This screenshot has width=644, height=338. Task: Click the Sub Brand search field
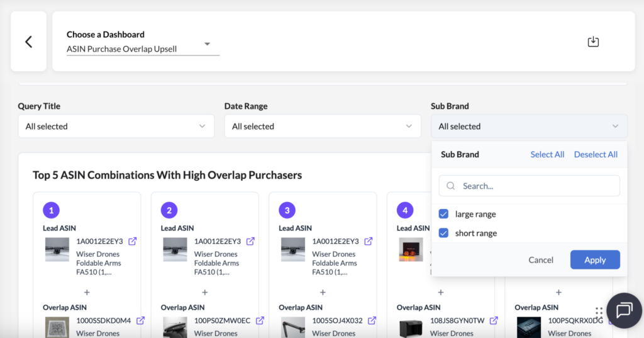point(535,186)
